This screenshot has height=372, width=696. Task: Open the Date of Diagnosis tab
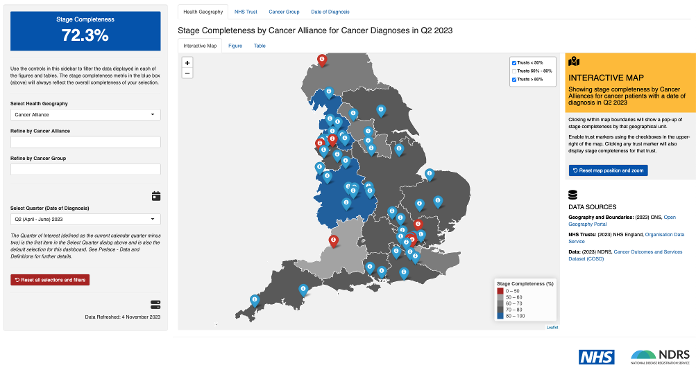(x=330, y=12)
